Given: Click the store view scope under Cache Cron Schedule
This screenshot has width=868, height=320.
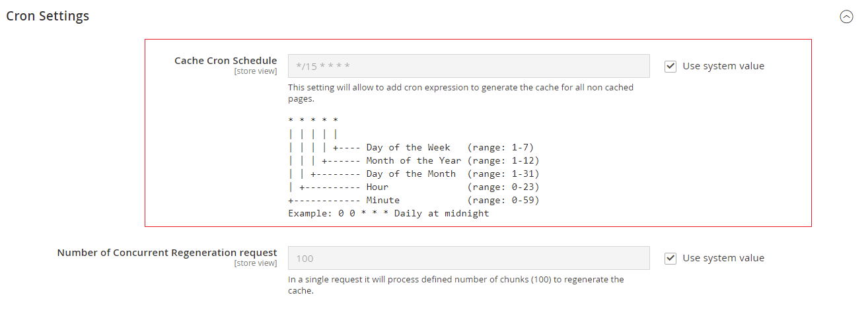Looking at the screenshot, I should pyautogui.click(x=256, y=71).
